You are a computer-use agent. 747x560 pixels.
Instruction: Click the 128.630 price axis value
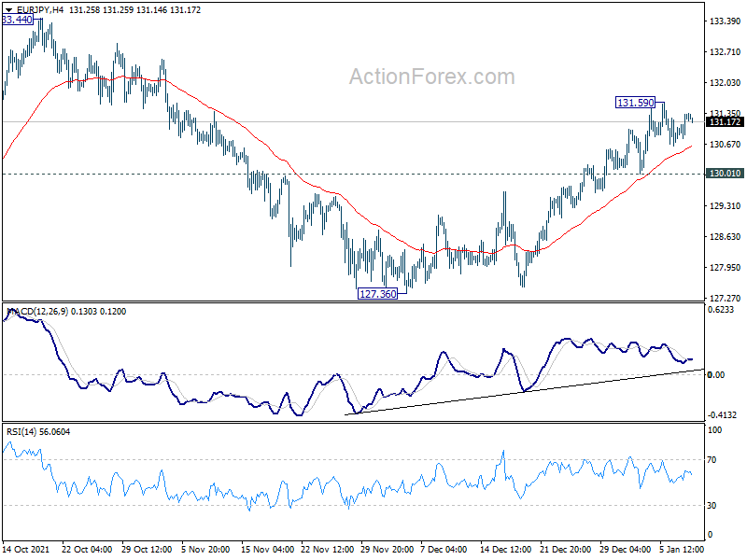726,237
